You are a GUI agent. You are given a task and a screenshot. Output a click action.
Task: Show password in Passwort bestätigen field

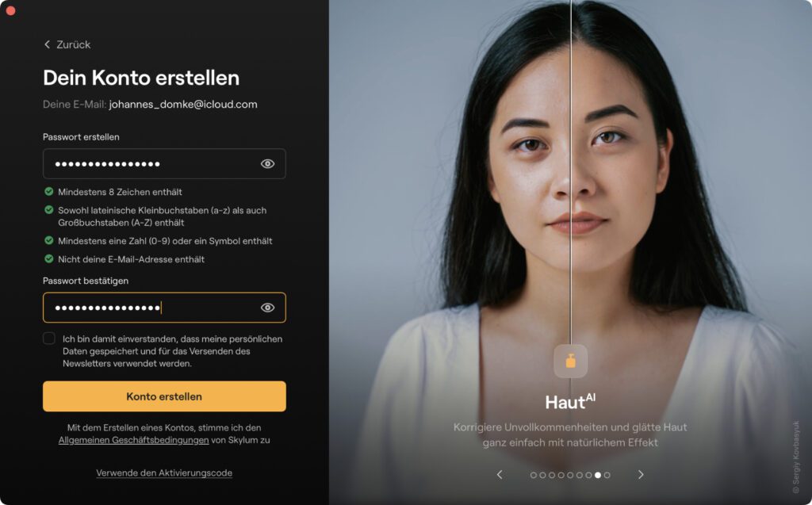click(x=267, y=308)
